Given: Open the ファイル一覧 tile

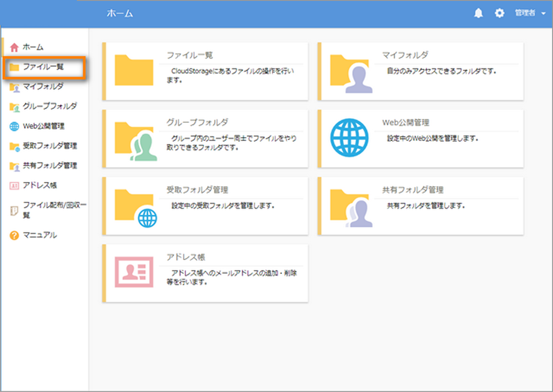Looking at the screenshot, I should 205,70.
